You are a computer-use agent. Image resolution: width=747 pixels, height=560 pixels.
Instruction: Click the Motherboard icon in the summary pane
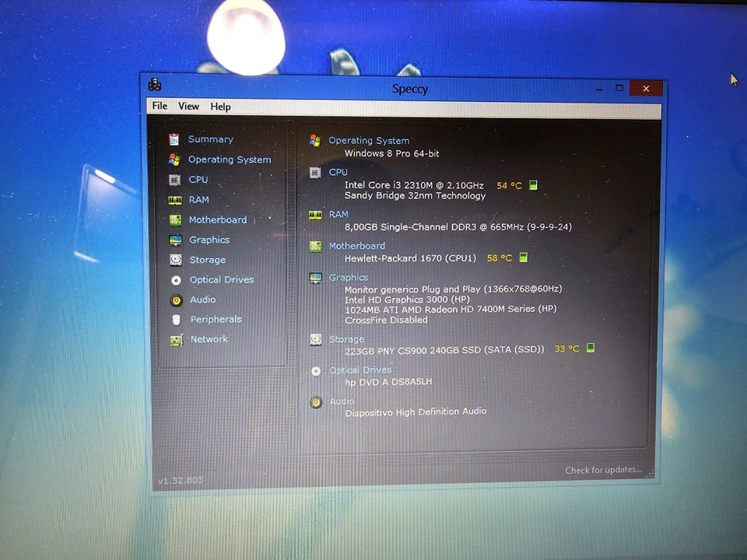(x=315, y=247)
